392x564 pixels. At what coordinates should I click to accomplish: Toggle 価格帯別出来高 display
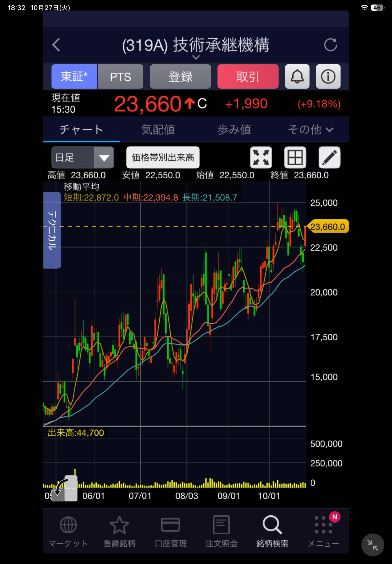pos(163,157)
